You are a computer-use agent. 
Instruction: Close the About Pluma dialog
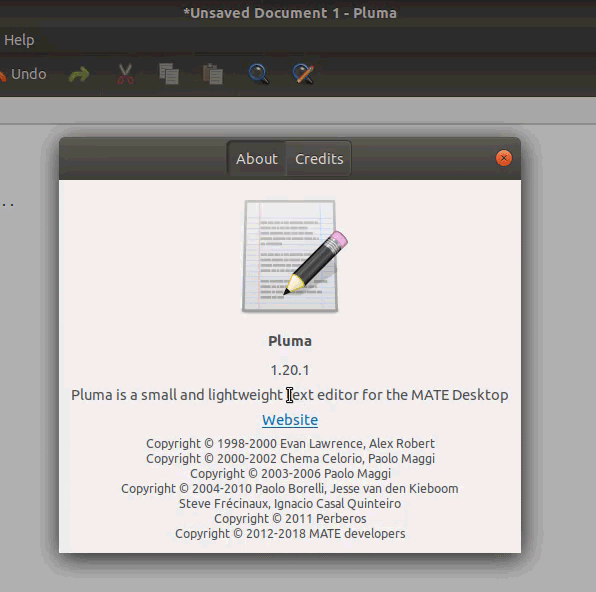[x=504, y=158]
